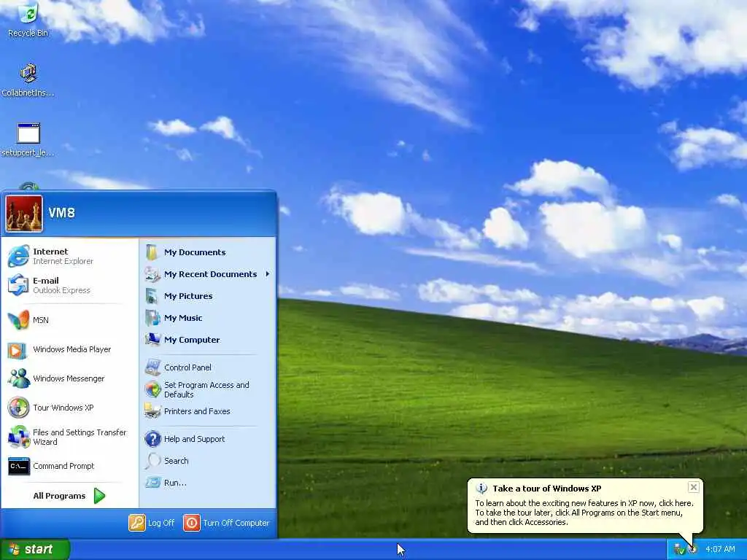Open Outlook Express E-mail icon

coord(18,285)
